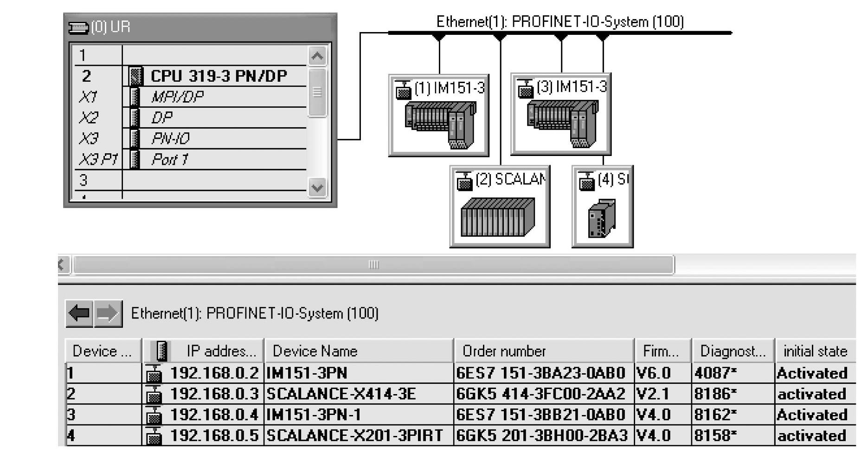The image size is (868, 454).
Task: Click the SCALANCE-X414-3E device name cell
Action: click(359, 394)
